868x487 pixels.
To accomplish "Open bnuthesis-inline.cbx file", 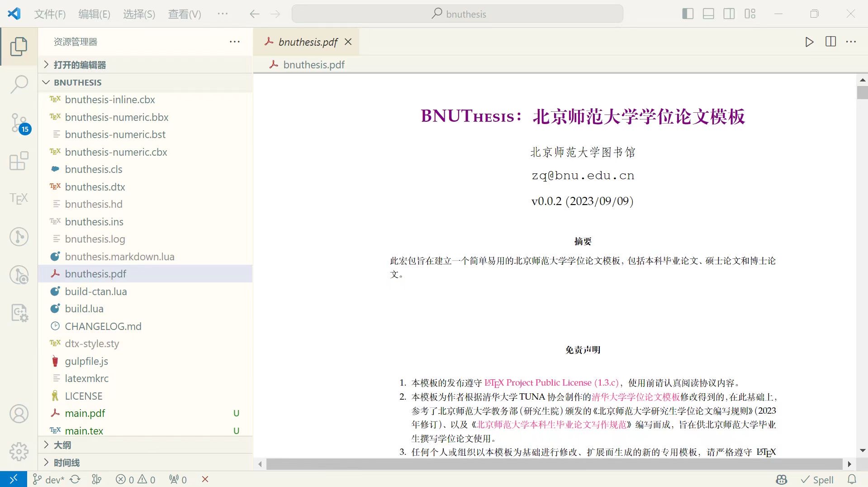I will point(145,100).
